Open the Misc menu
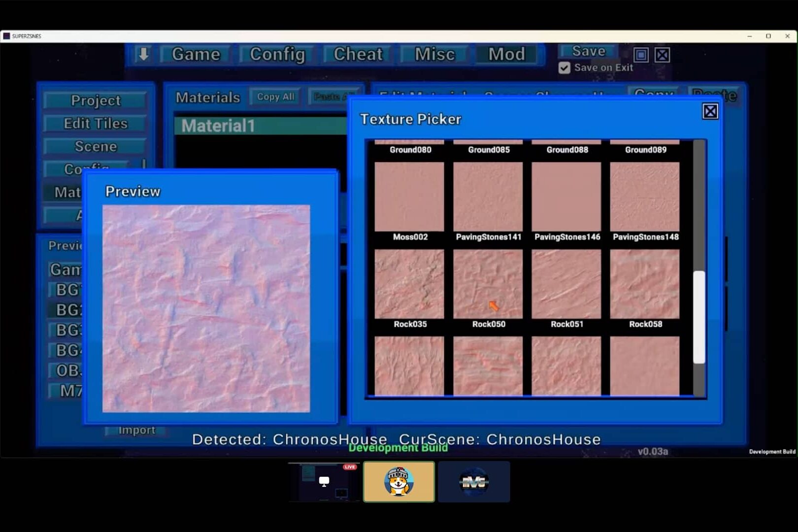This screenshot has width=798, height=532. click(x=433, y=54)
